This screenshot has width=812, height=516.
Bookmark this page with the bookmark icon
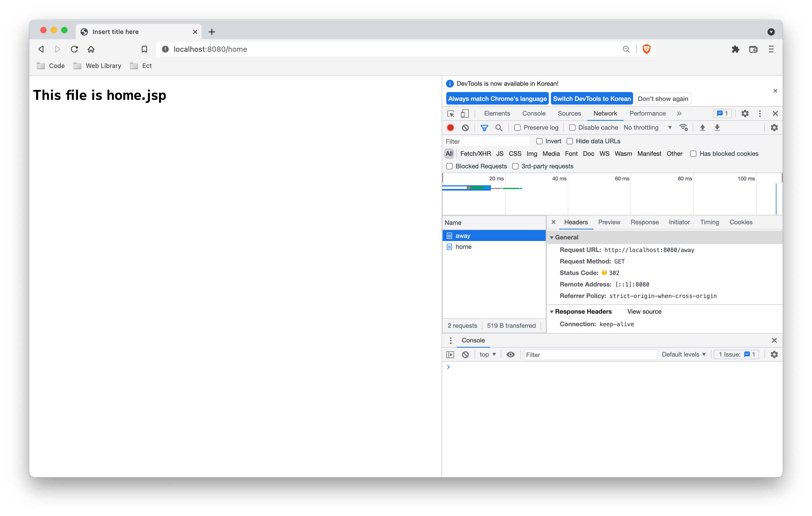pos(144,49)
